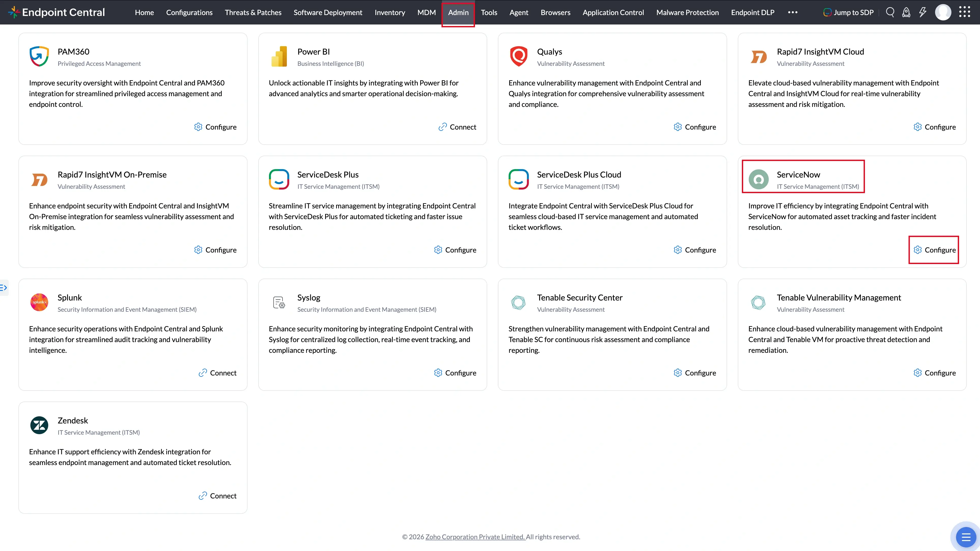Go to the Home tab
The image size is (980, 551).
(144, 12)
